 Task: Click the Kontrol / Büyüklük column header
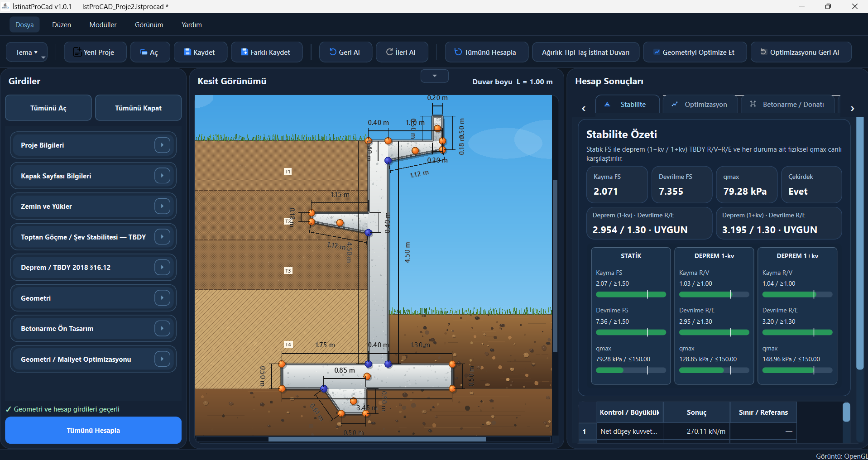[x=629, y=412]
